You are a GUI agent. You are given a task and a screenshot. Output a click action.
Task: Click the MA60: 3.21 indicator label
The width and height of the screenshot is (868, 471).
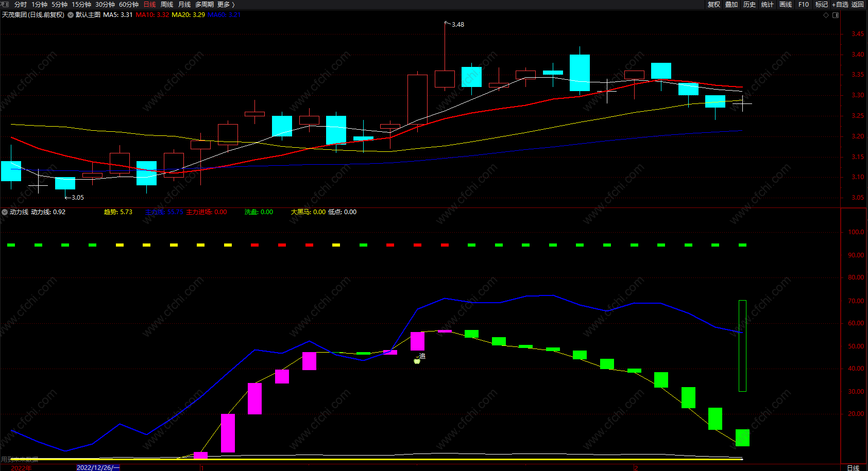[224, 15]
